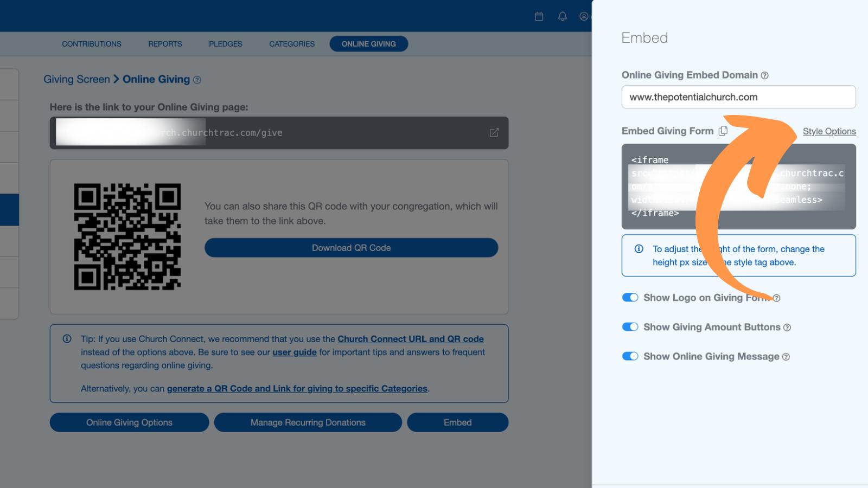Open the notifications bell icon

pos(563,16)
